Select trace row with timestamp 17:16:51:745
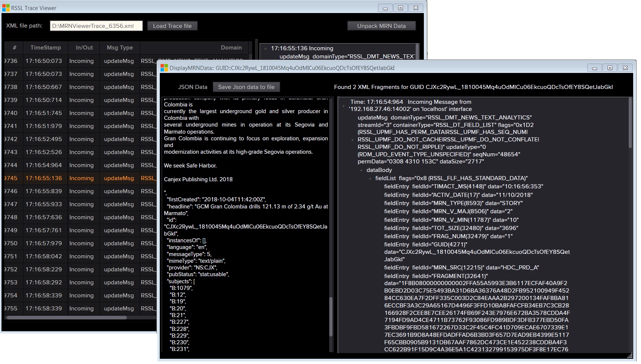 pos(80,113)
